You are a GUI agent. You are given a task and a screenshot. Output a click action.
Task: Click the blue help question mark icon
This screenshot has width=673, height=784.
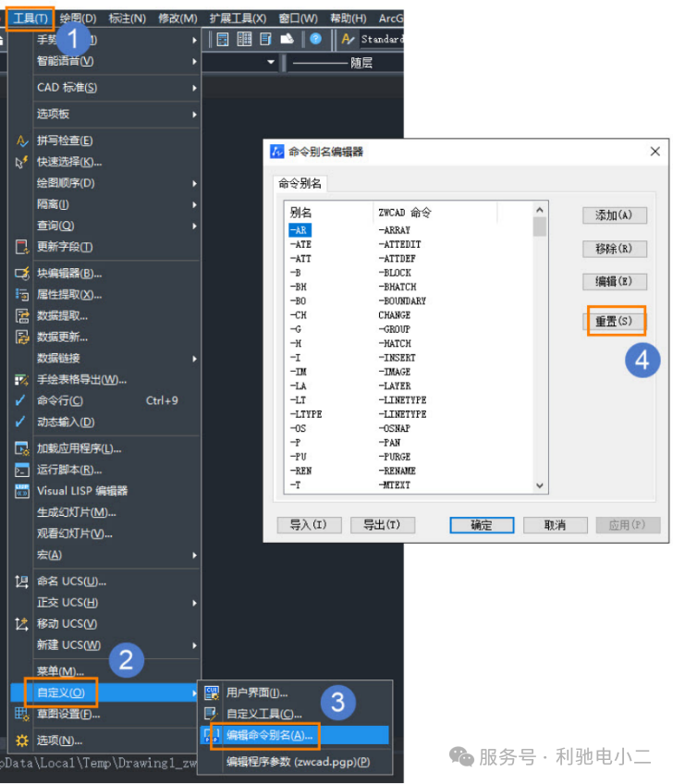click(x=315, y=39)
